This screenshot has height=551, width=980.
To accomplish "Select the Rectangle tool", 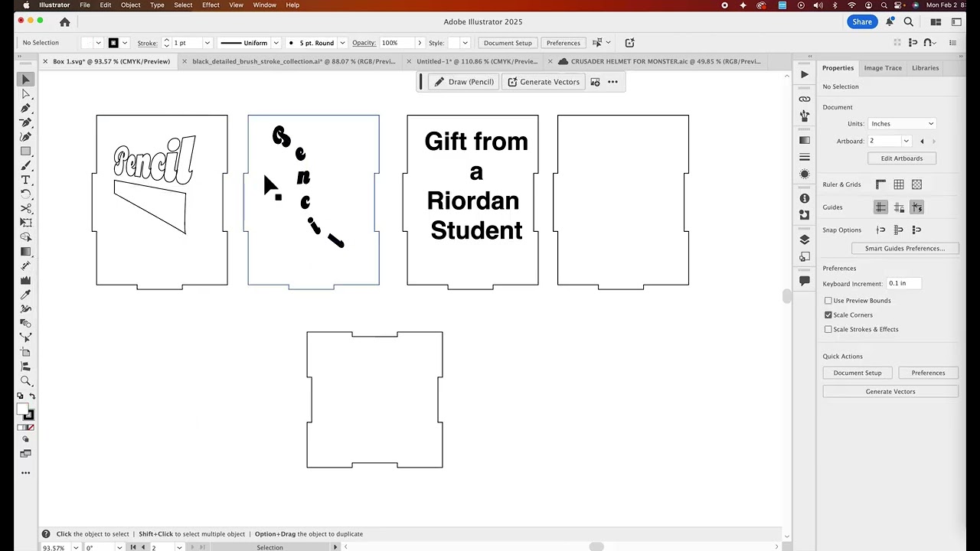I will point(26,151).
